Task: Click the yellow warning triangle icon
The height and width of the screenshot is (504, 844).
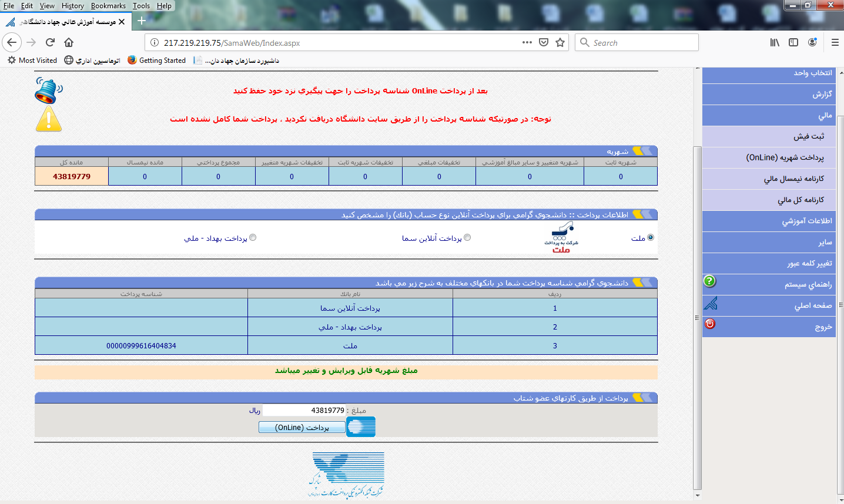Action: coord(49,119)
